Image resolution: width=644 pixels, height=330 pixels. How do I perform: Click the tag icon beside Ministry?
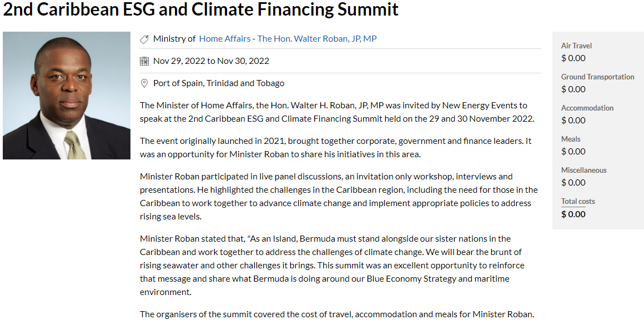click(x=144, y=39)
